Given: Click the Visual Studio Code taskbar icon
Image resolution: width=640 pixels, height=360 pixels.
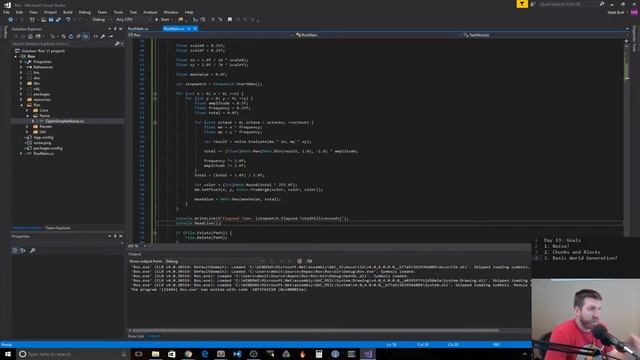Looking at the screenshot, I should tap(237, 354).
